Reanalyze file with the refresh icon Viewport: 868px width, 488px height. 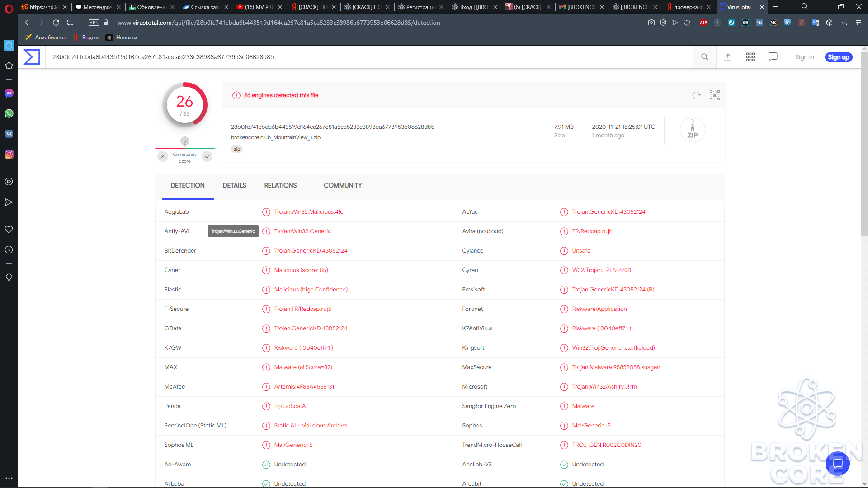coord(696,95)
